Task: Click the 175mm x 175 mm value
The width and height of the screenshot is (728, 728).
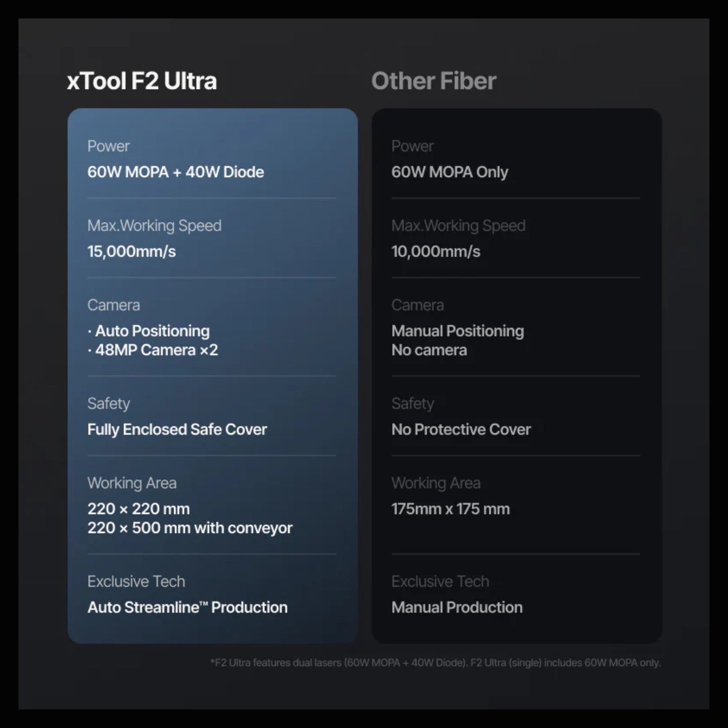Action: 450,509
